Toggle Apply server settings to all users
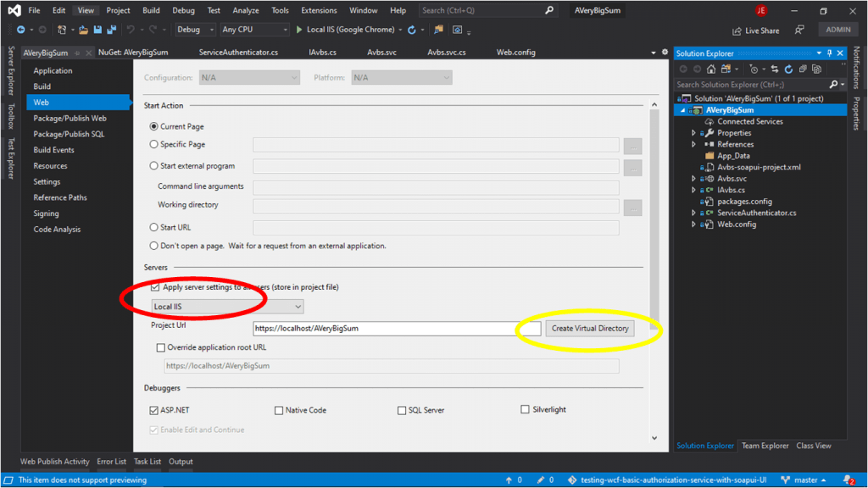This screenshot has width=868, height=488. (x=155, y=287)
